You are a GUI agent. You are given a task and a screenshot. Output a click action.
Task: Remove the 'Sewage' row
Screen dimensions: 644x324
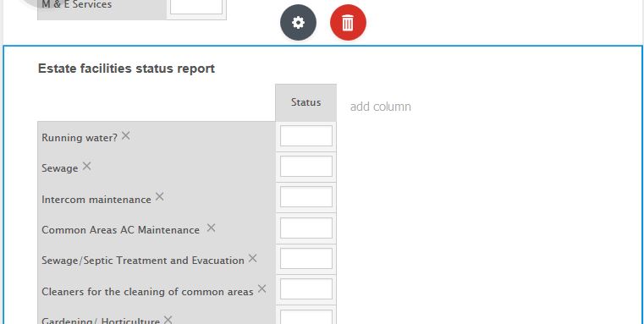pyautogui.click(x=86, y=167)
